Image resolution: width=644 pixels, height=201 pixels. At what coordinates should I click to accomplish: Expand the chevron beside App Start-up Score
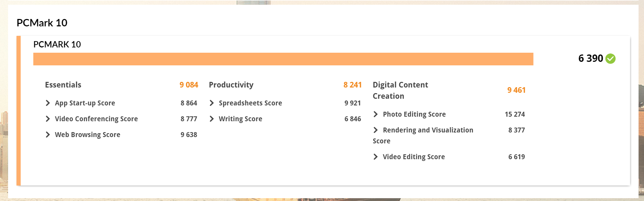click(x=48, y=103)
